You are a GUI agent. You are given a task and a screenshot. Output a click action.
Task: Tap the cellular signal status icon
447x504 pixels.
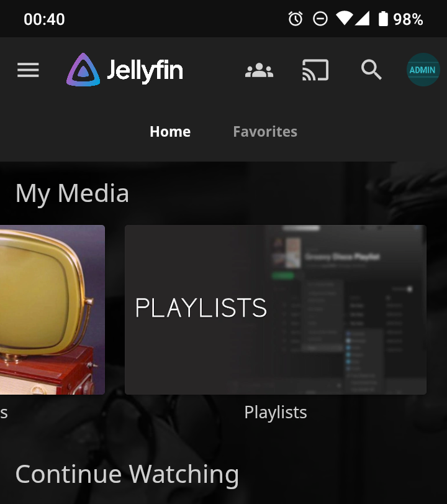362,19
